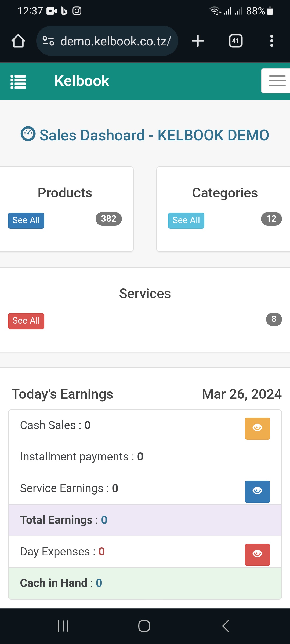Click the Categories count badge 12
Image resolution: width=290 pixels, height=644 pixels.
click(271, 219)
